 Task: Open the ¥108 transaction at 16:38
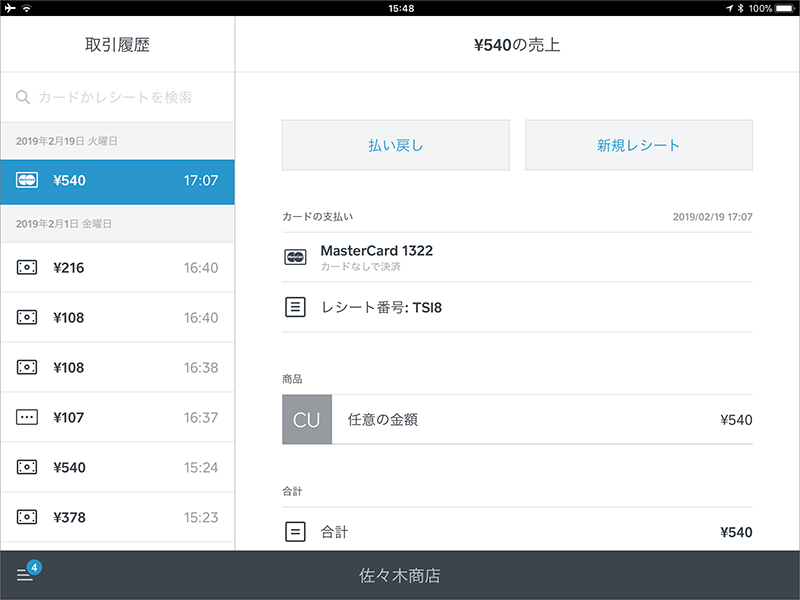[118, 368]
